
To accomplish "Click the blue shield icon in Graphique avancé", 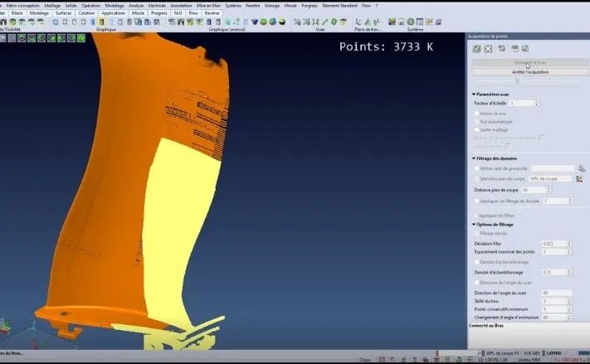I will pyautogui.click(x=255, y=22).
